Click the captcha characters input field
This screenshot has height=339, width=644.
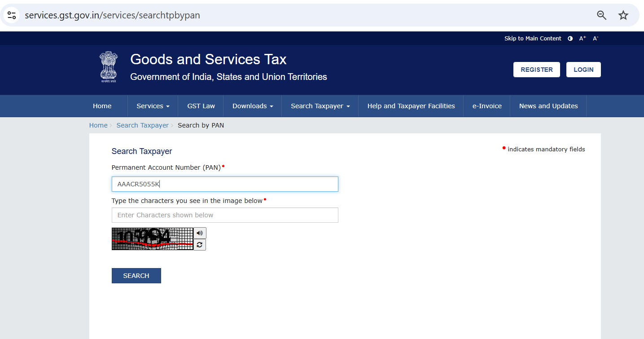(224, 215)
